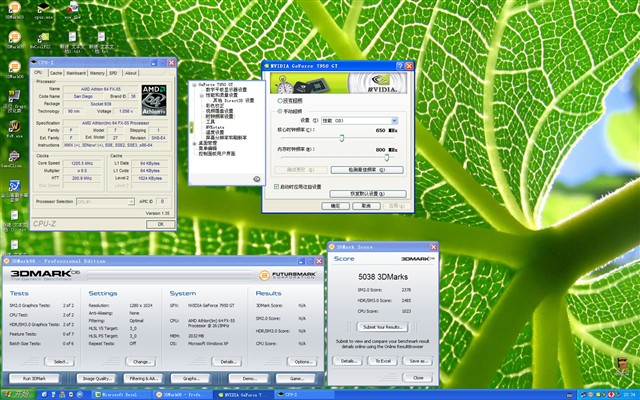Screen dimensions: 640x400
Task: Click the green side handle of the NVIDIA tree panel
Action: (x=191, y=127)
